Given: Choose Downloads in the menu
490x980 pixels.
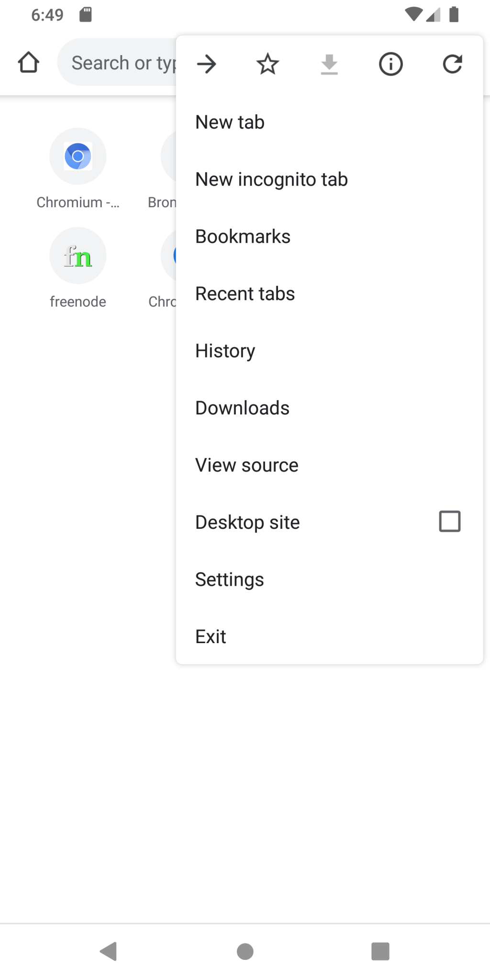Looking at the screenshot, I should coord(242,407).
